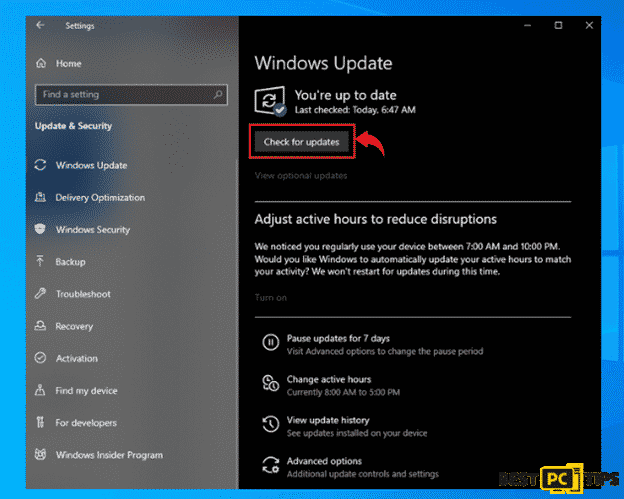Open the Activation page
Viewport: 624px width, 499px height.
click(77, 359)
